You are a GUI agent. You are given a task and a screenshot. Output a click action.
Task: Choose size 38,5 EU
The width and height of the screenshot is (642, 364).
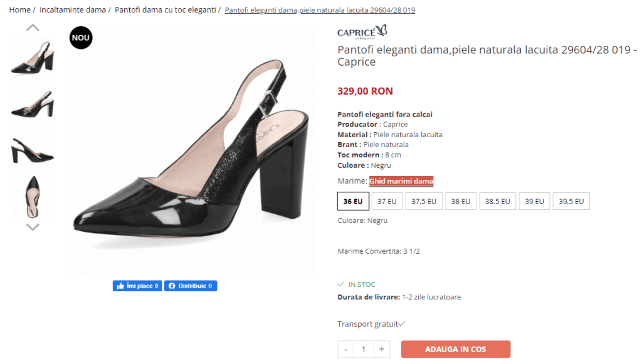tap(497, 201)
